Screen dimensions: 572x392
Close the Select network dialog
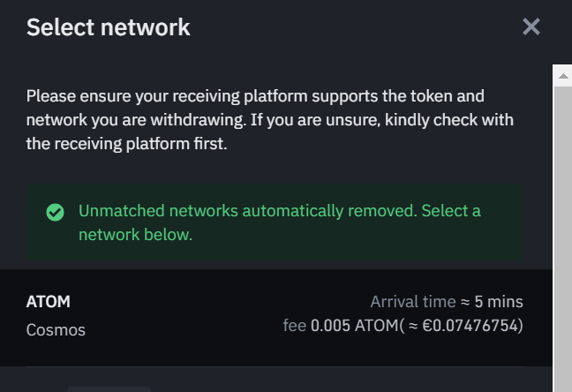[x=531, y=26]
